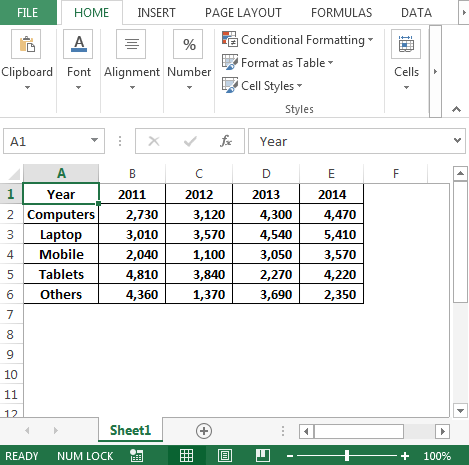Open the Name Box dropdown arrow

pyautogui.click(x=95, y=141)
